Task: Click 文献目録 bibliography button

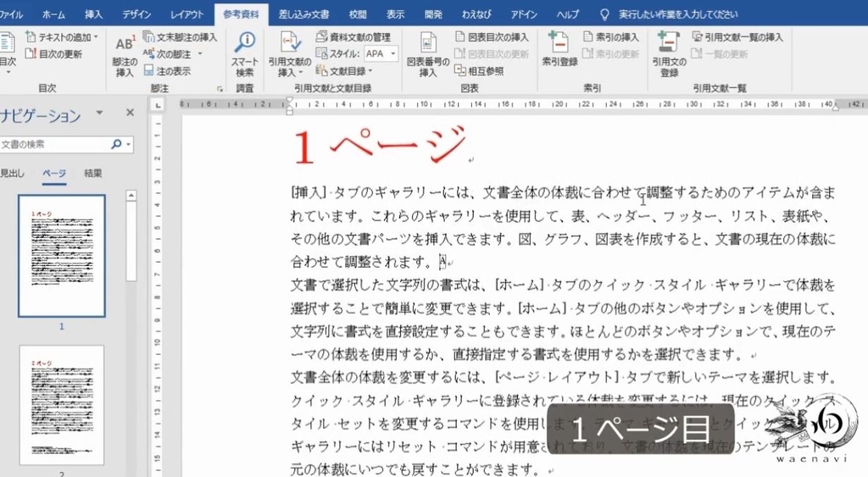Action: 343,71
